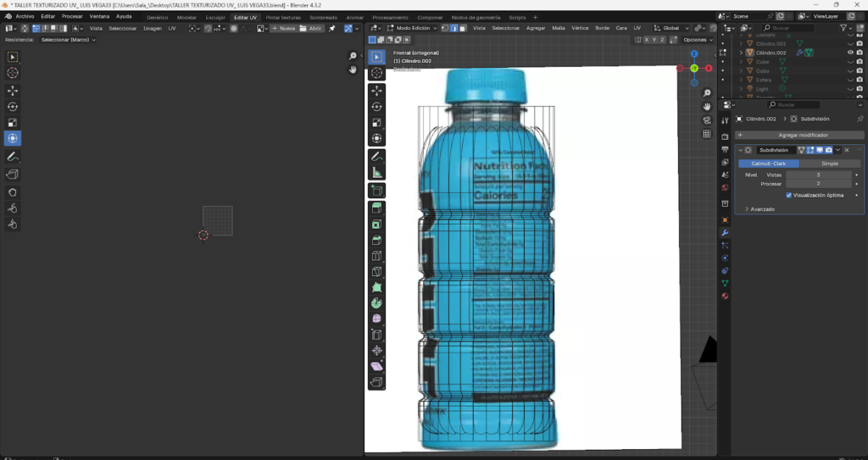
Task: Pin the image in UV editor
Action: pos(331,28)
